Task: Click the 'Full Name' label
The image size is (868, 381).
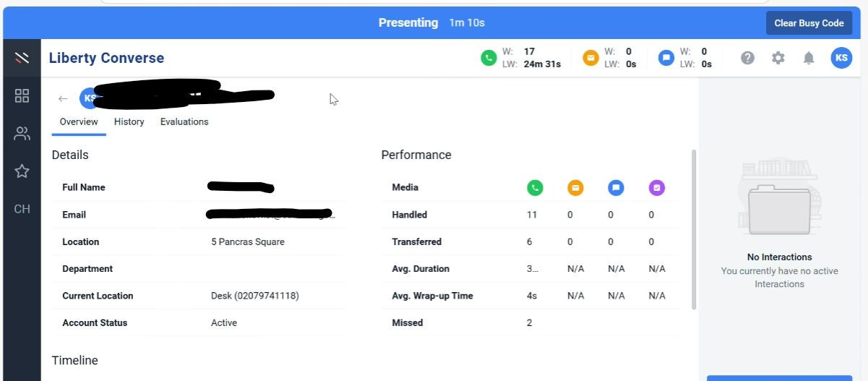Action: pos(84,188)
